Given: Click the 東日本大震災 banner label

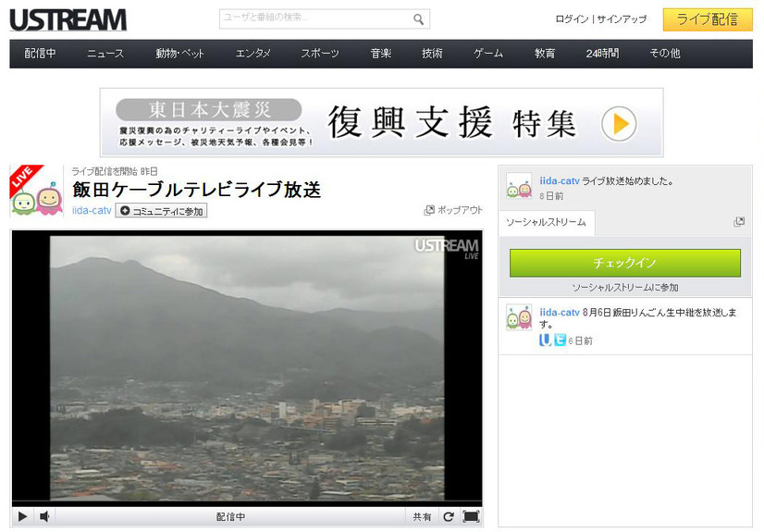Looking at the screenshot, I should [x=208, y=109].
